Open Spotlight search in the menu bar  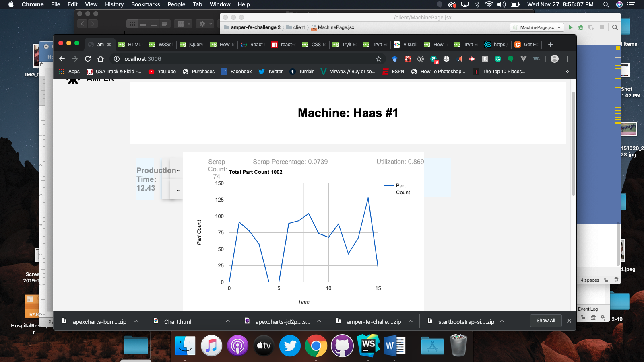click(606, 4)
